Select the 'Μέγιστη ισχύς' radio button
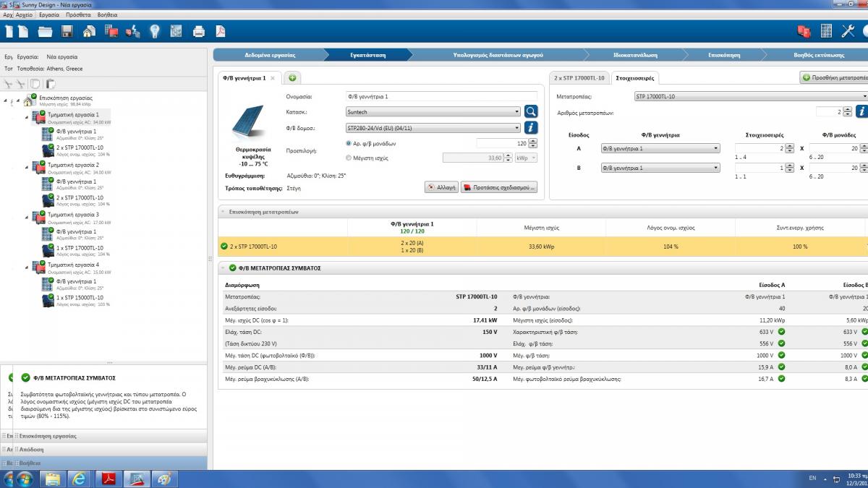868x488 pixels. click(x=349, y=157)
